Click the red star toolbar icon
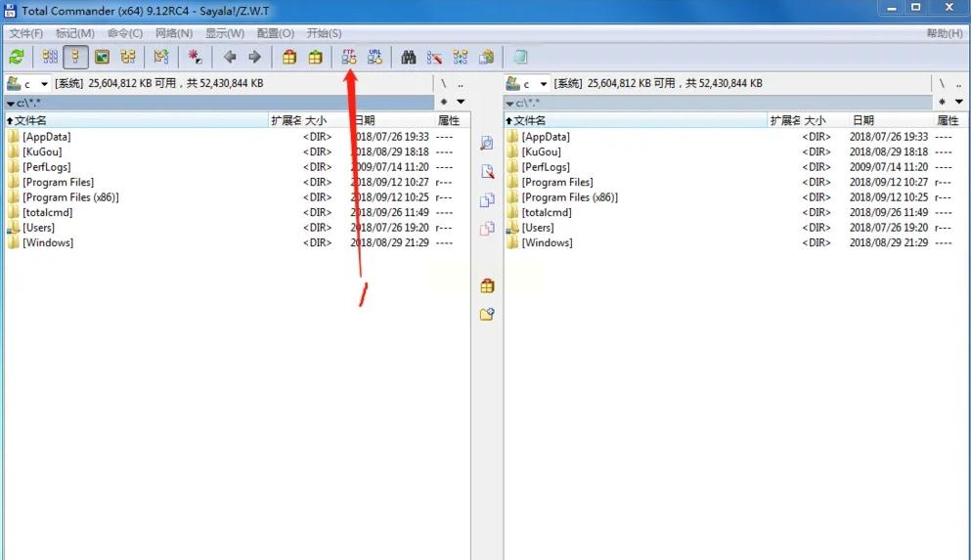The height and width of the screenshot is (560, 971). coord(195,57)
